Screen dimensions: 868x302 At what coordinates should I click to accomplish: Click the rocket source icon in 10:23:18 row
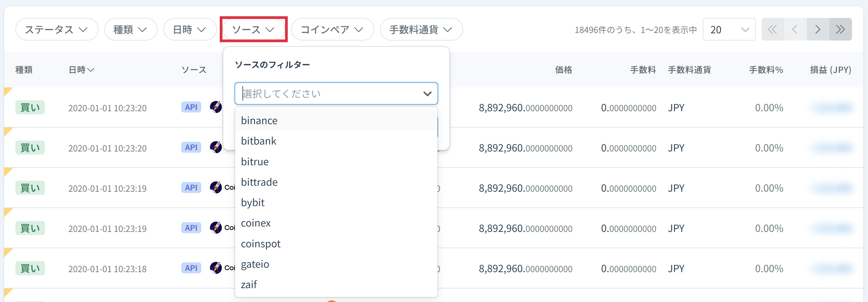(x=216, y=268)
